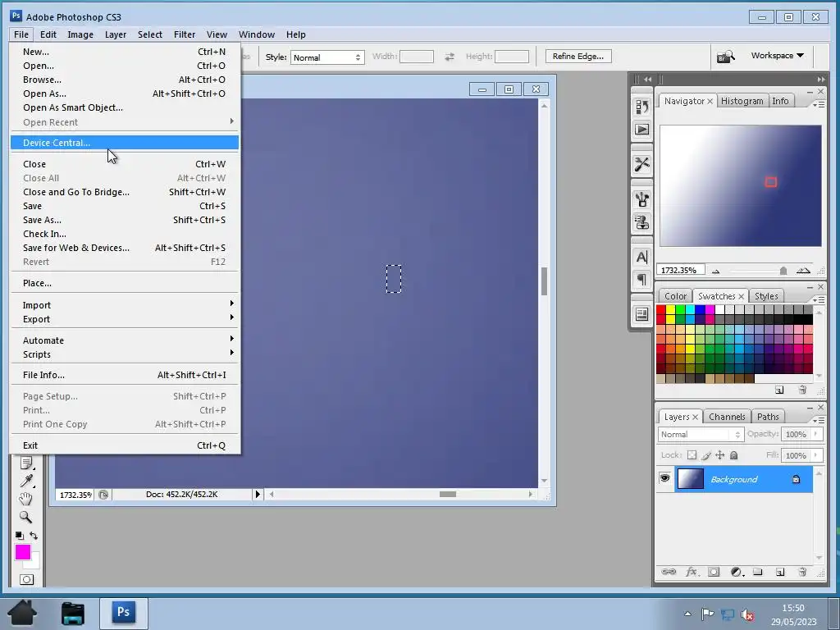Add a layer style fx icon

point(692,572)
